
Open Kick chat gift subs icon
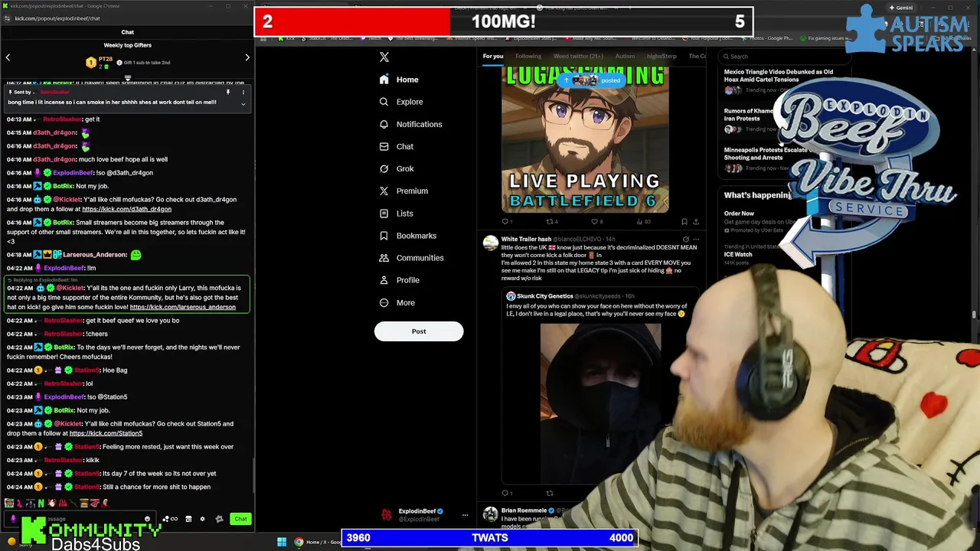[x=219, y=519]
